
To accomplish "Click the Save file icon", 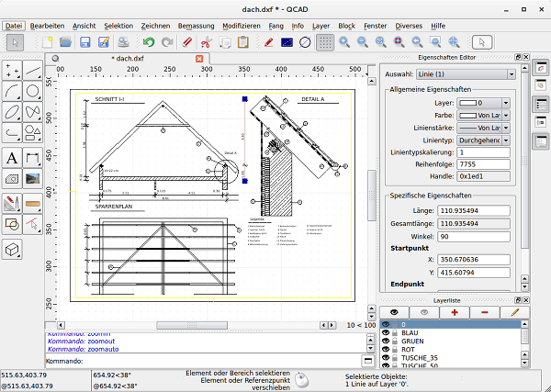I will (84, 42).
